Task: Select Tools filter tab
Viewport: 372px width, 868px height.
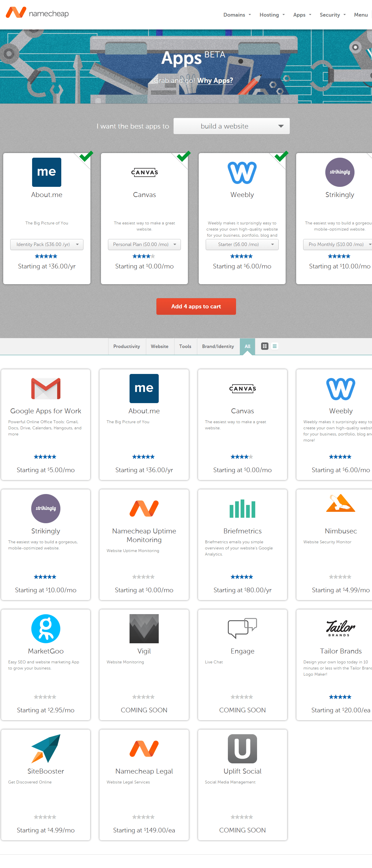Action: (x=185, y=346)
